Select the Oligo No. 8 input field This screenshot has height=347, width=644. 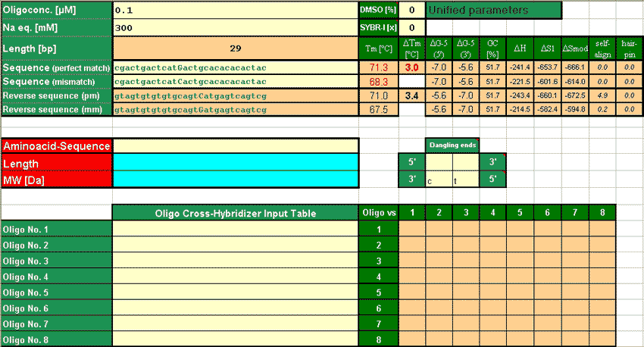click(x=235, y=340)
